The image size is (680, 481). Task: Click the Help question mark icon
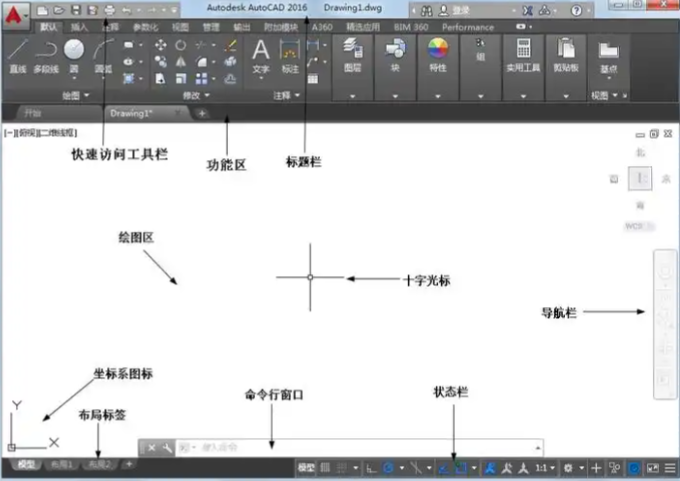(576, 10)
